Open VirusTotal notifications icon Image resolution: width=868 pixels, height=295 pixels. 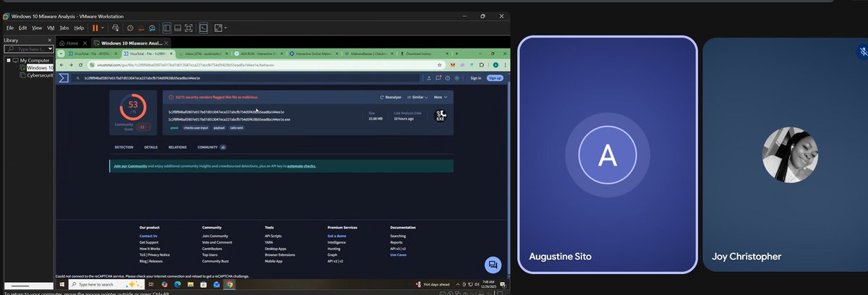[438, 78]
